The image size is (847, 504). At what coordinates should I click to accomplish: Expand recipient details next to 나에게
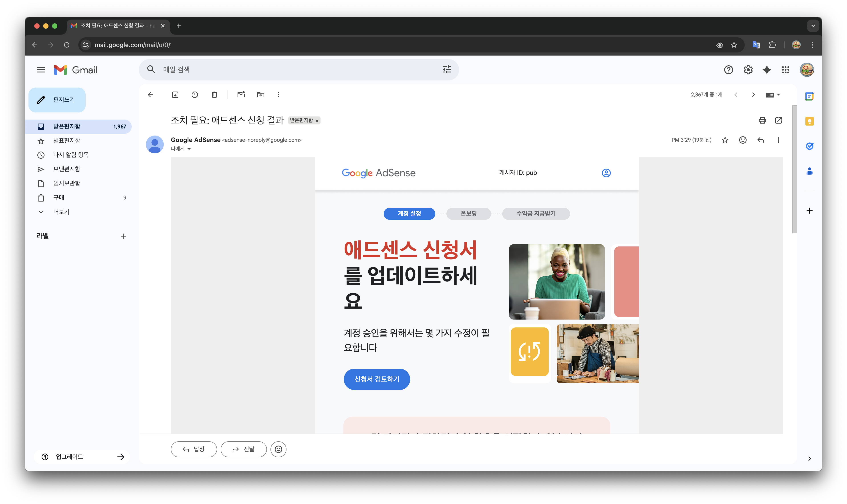tap(189, 149)
